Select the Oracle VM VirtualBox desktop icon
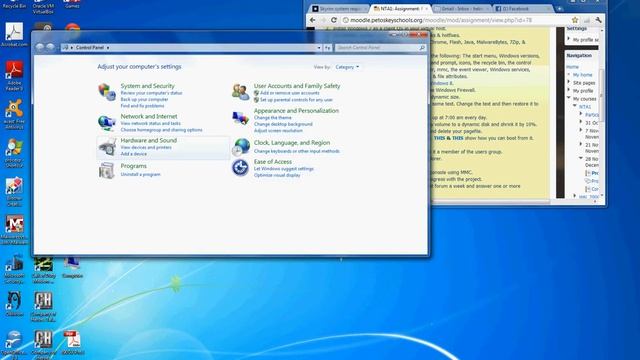This screenshot has width=640, height=360. click(x=43, y=7)
